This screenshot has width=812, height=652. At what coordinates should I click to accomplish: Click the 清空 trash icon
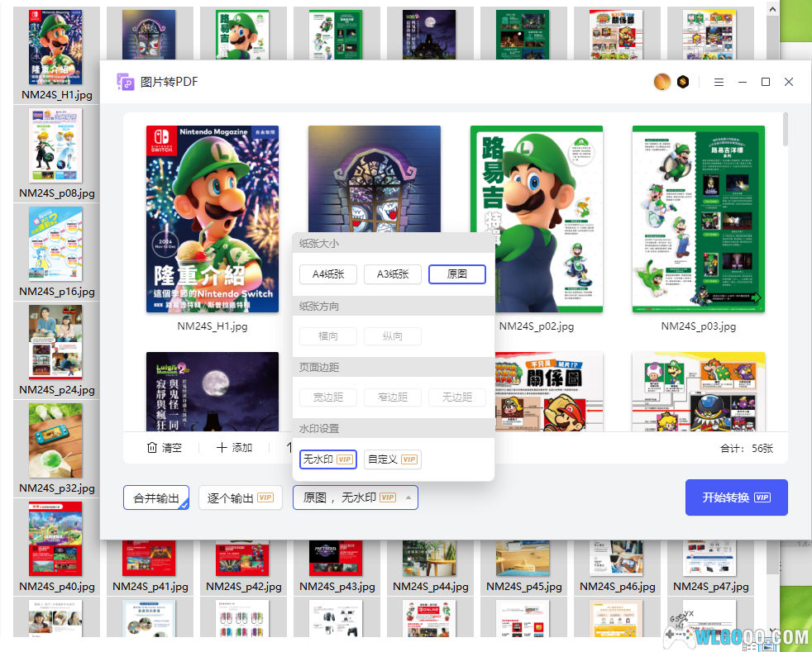(x=152, y=448)
